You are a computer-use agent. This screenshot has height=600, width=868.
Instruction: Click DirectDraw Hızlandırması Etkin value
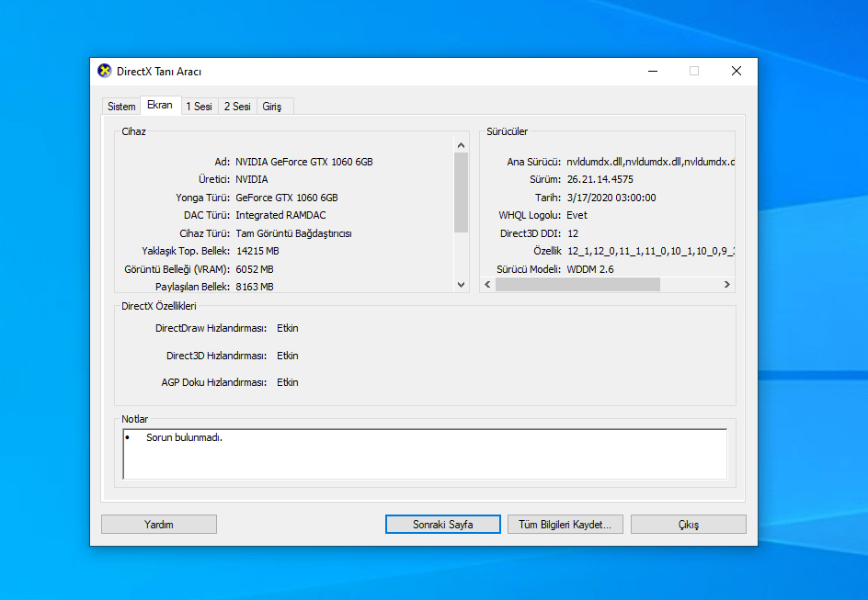coord(287,328)
